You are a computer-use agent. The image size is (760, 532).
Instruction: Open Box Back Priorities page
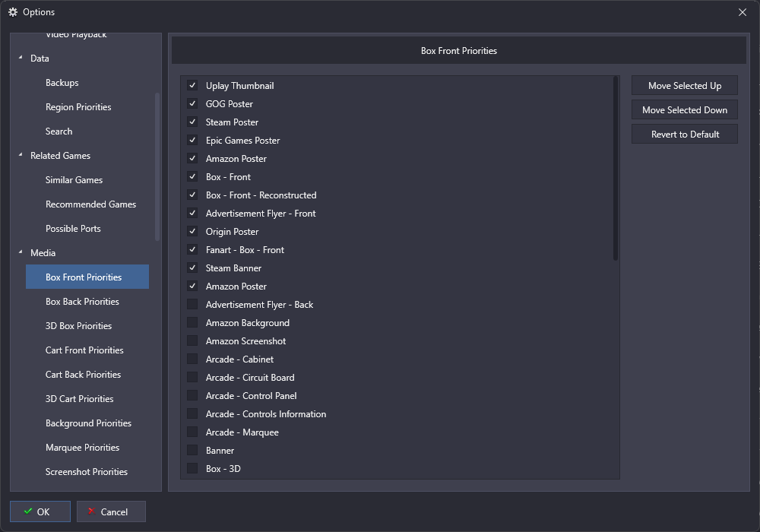point(82,302)
